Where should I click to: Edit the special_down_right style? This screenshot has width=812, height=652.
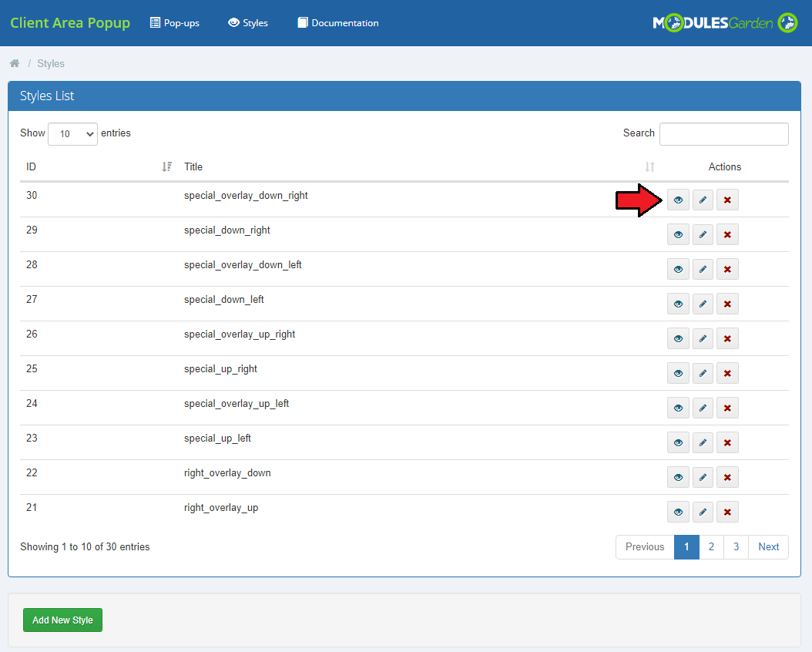click(703, 234)
